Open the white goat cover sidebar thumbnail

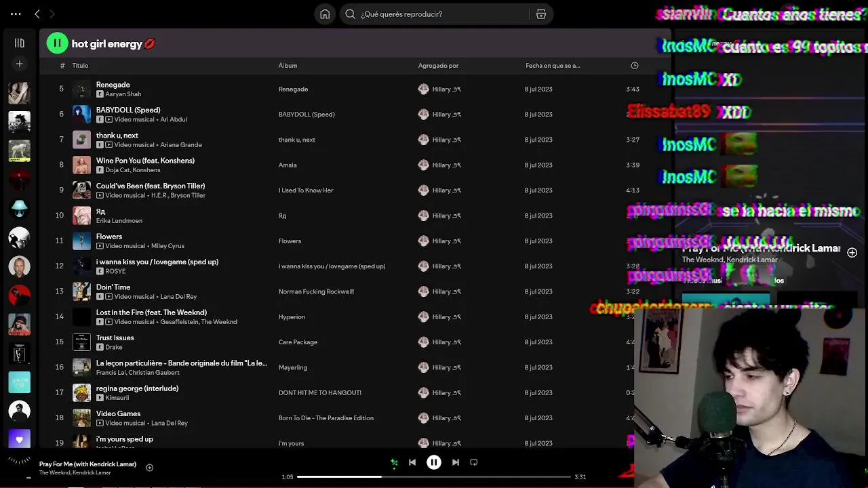pyautogui.click(x=19, y=150)
